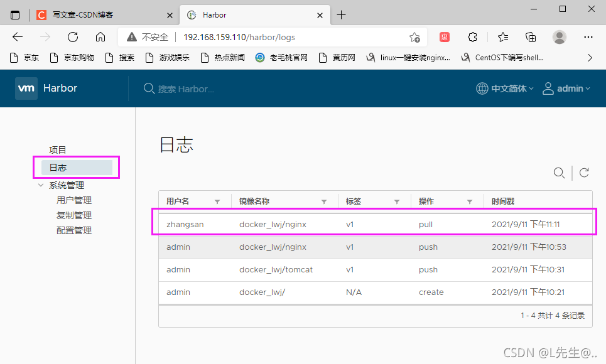Click the log search magnifier icon
Viewport: 606px width, 364px height.
pos(559,173)
